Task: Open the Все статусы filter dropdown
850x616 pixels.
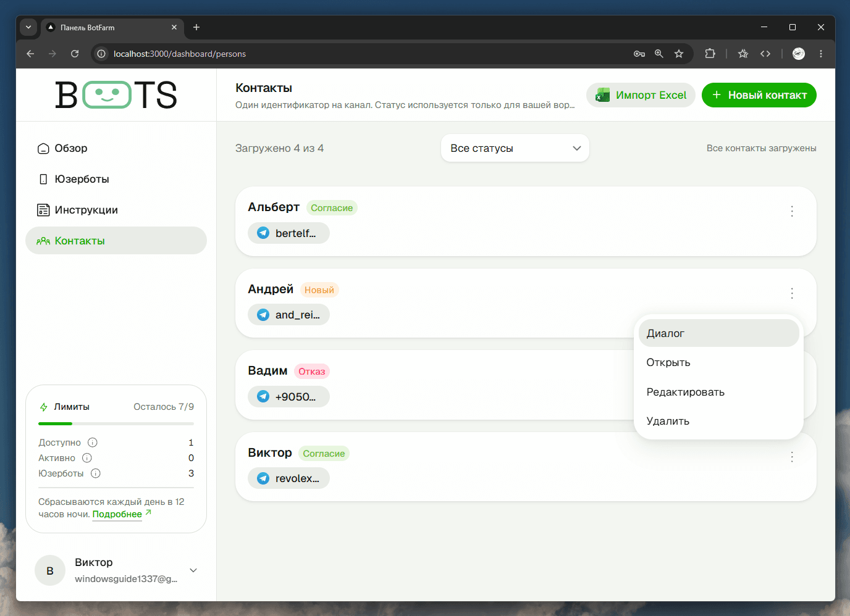Action: [x=515, y=148]
